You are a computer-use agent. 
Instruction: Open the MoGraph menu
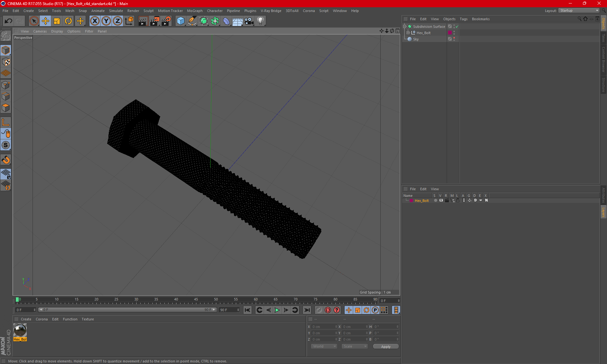click(x=195, y=11)
